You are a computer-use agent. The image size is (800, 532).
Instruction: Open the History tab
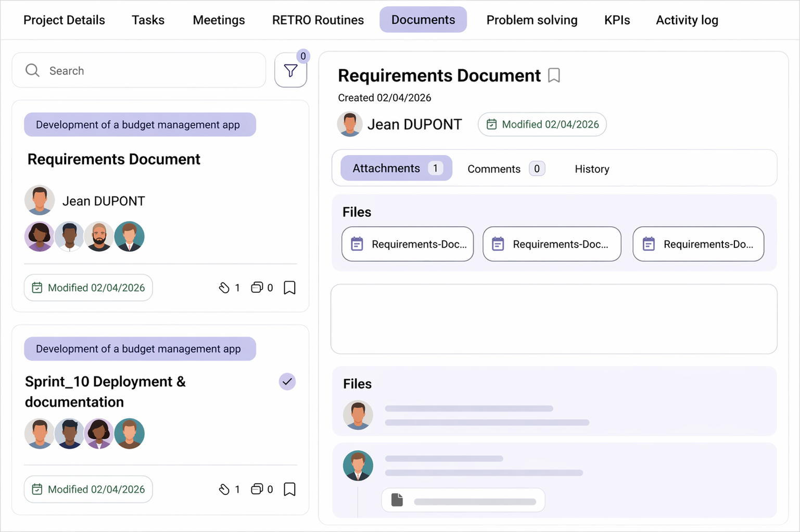[x=592, y=168]
